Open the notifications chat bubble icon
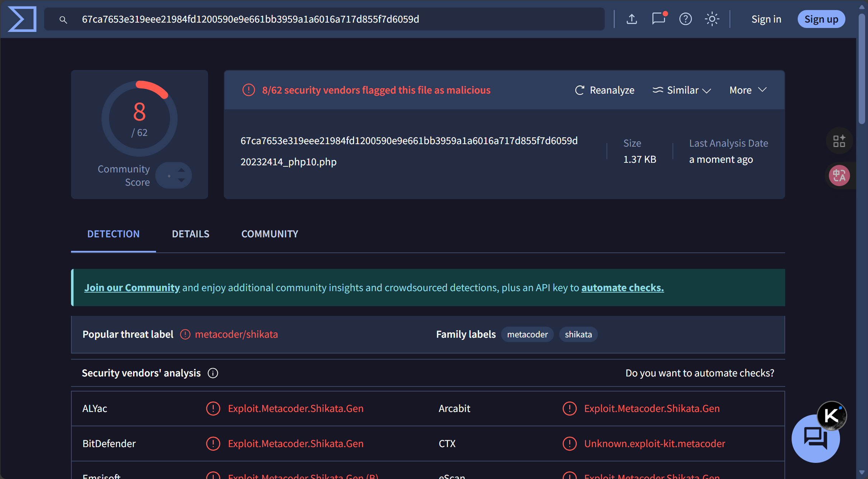 pyautogui.click(x=659, y=19)
